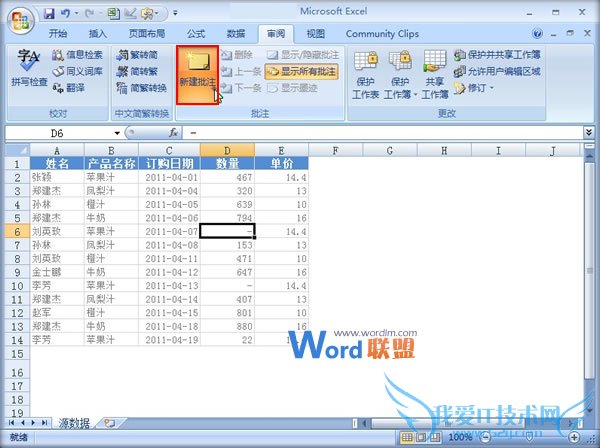Select cell with 苹果汁 in row 2
This screenshot has height=448, width=600.
(111, 177)
